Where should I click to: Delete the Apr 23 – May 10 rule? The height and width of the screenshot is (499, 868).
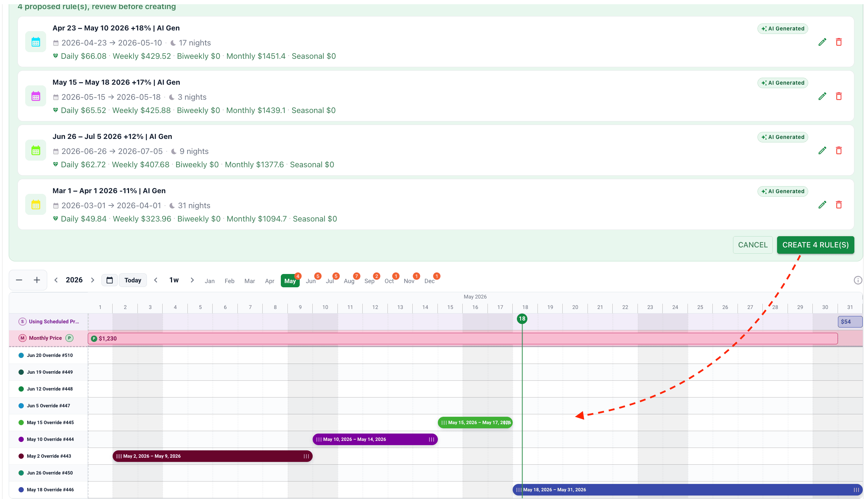(x=839, y=42)
